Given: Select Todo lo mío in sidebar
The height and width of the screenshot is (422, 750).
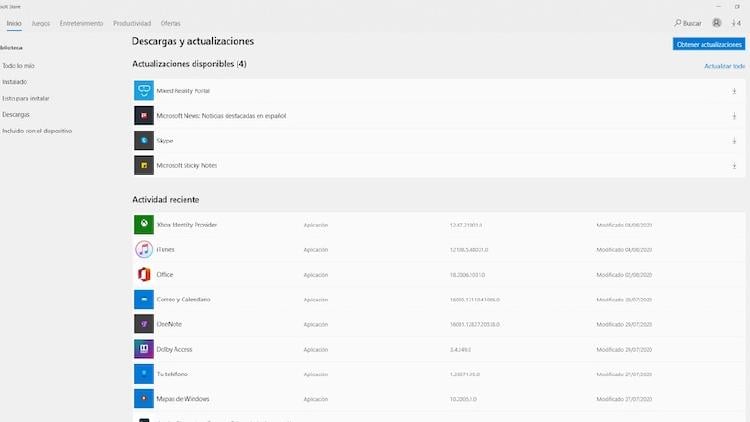Looking at the screenshot, I should click(x=18, y=66).
